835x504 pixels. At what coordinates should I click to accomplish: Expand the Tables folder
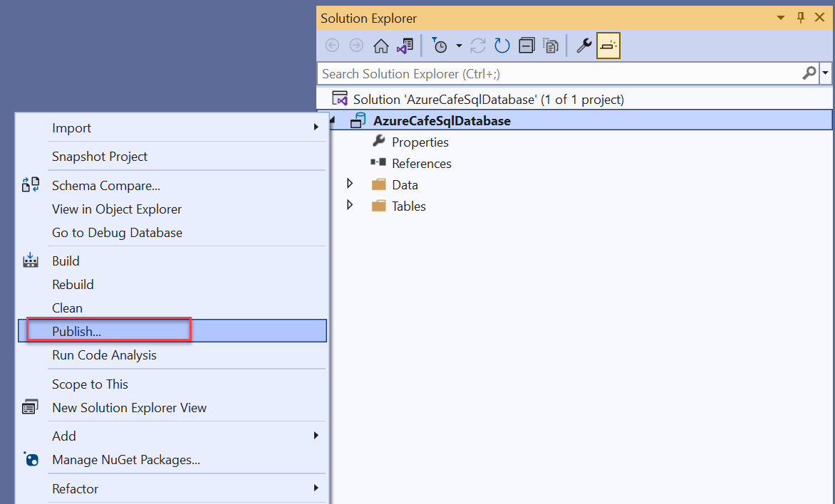point(350,205)
